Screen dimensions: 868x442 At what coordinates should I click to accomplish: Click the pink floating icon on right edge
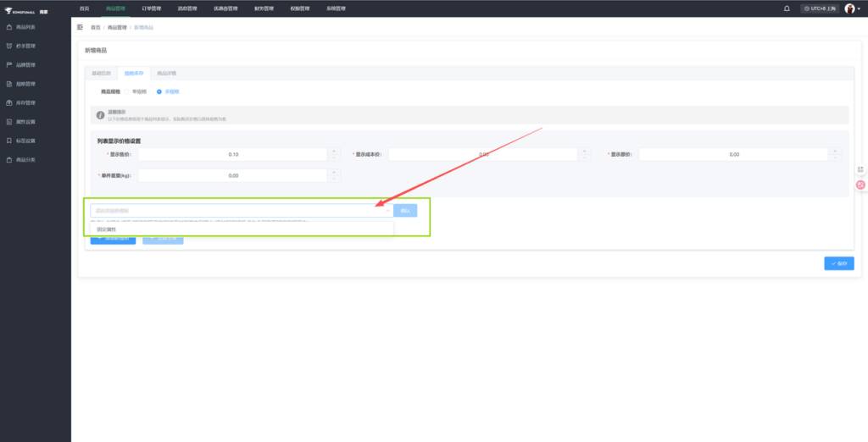click(x=860, y=185)
